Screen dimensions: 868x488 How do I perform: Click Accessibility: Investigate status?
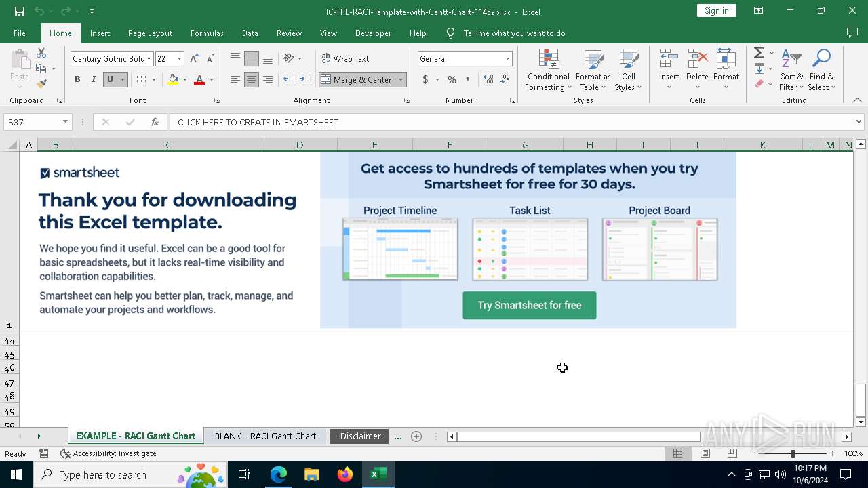coord(108,453)
